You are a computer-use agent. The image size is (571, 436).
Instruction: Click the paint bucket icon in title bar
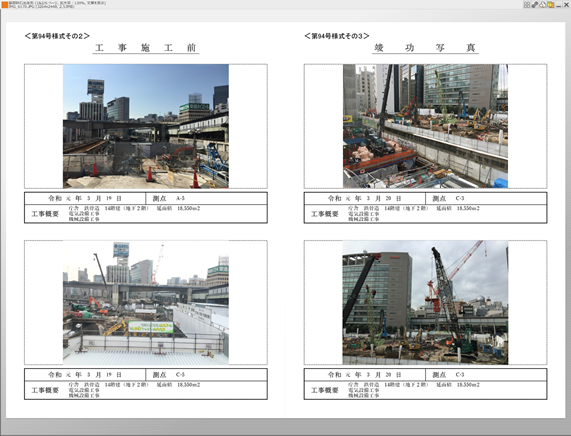click(x=543, y=5)
